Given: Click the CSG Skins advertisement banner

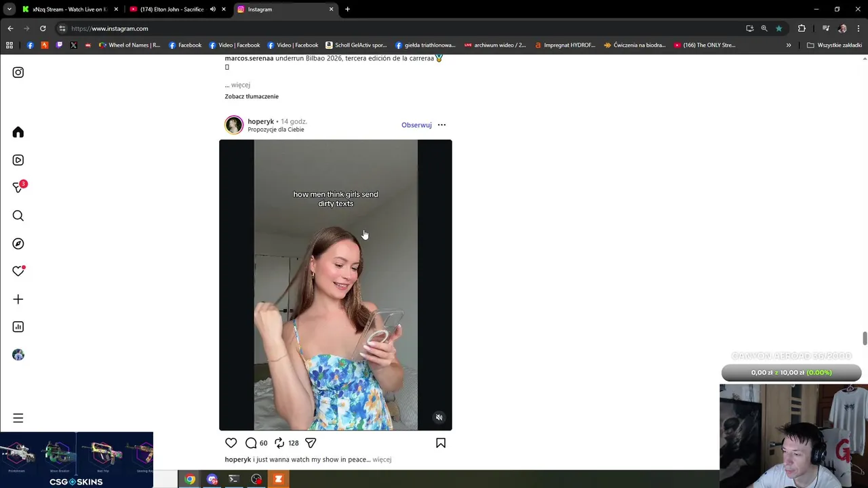Looking at the screenshot, I should point(77,460).
